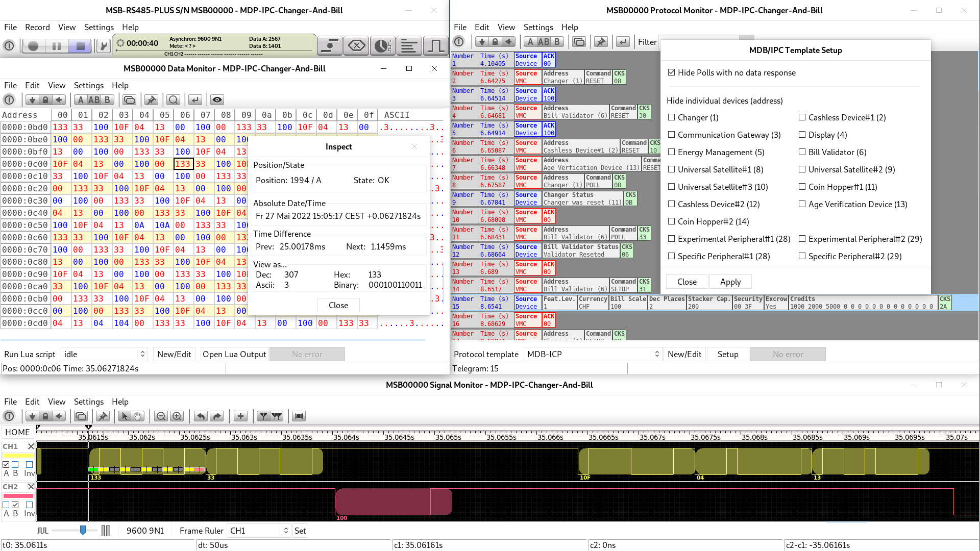Open the Edit menu in Protocol Monitor
The height and width of the screenshot is (551, 980).
pyautogui.click(x=481, y=27)
